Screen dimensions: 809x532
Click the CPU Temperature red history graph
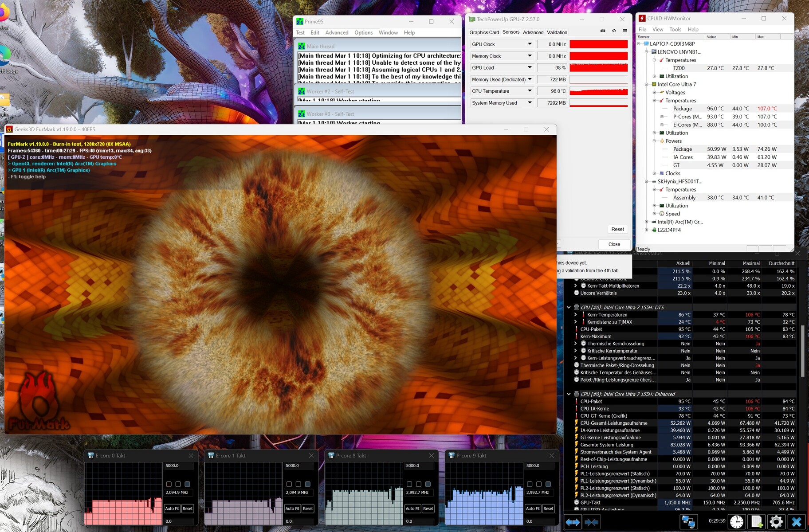click(x=598, y=91)
